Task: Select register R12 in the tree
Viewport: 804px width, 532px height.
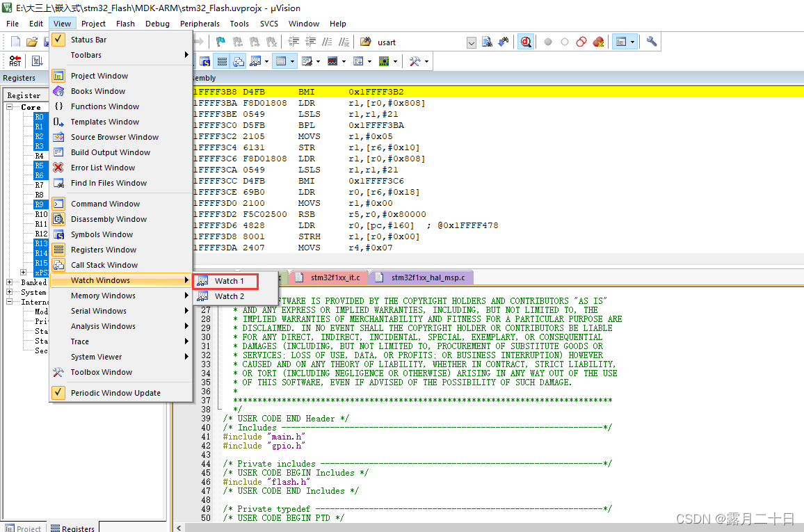Action: tap(41, 234)
